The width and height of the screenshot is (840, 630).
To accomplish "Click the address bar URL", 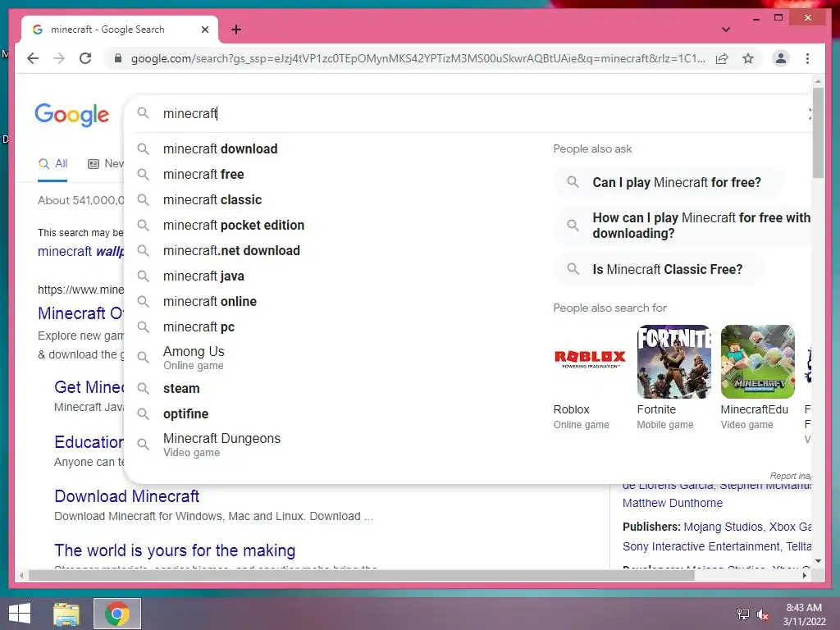I will point(418,58).
